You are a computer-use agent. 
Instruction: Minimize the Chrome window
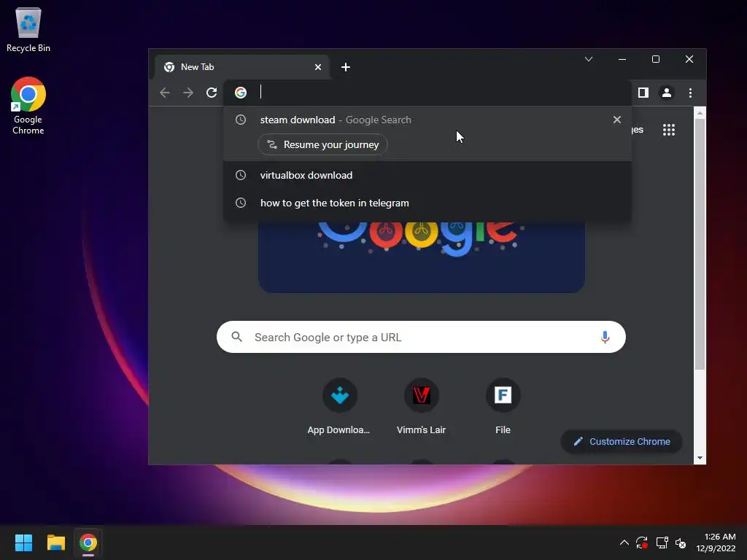(x=622, y=59)
